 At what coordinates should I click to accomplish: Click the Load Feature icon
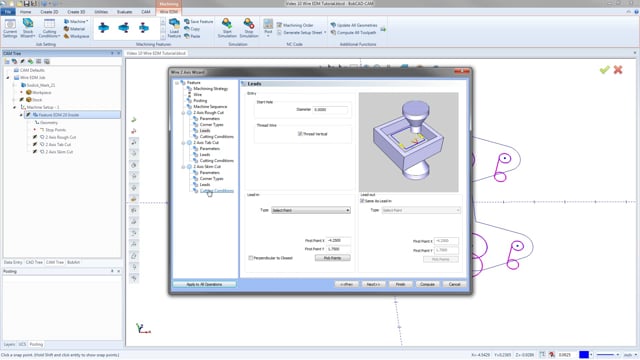click(174, 28)
